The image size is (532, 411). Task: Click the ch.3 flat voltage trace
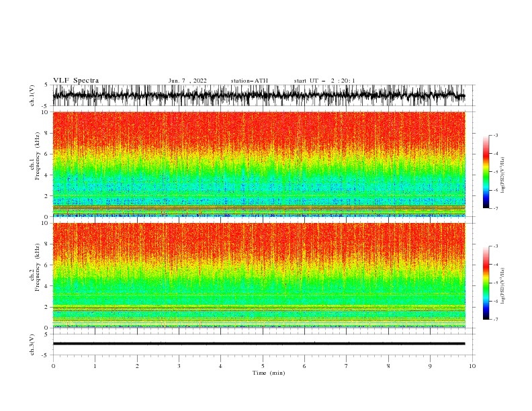coord(259,344)
